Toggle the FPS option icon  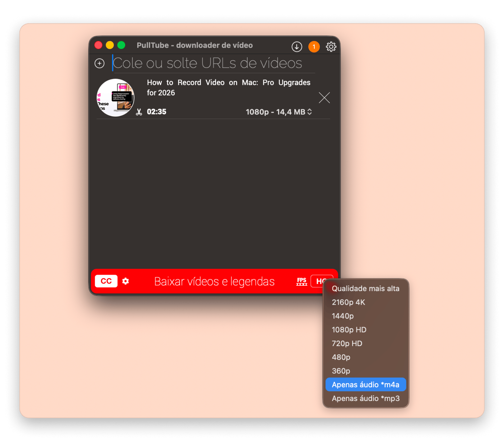(x=301, y=281)
